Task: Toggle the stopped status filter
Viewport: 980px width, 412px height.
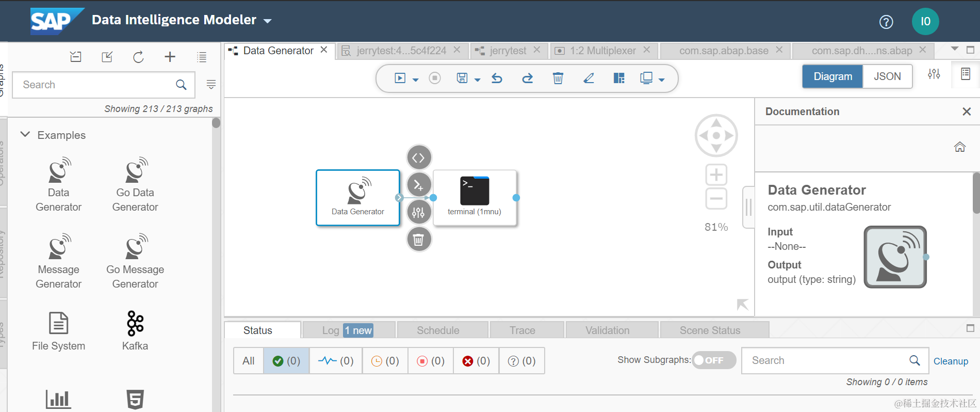Action: click(x=431, y=361)
